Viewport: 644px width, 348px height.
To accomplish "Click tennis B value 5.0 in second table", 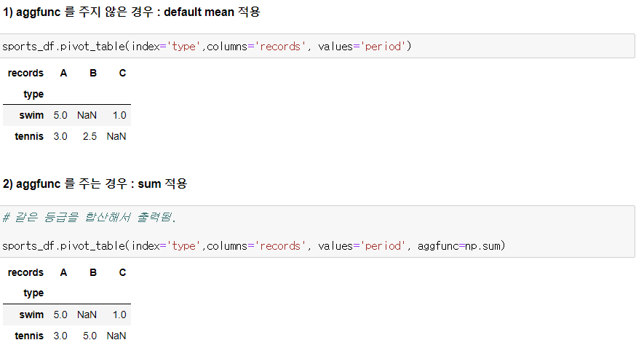I will 90,336.
